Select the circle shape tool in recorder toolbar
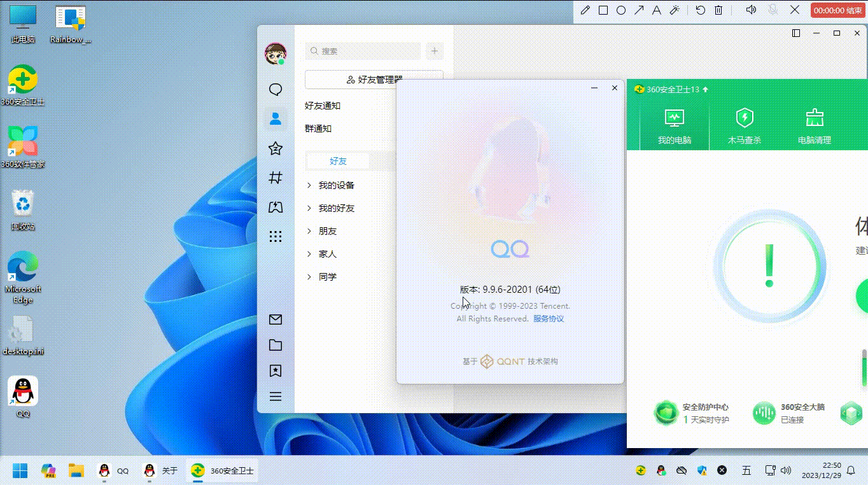This screenshot has height=485, width=868. 621,10
